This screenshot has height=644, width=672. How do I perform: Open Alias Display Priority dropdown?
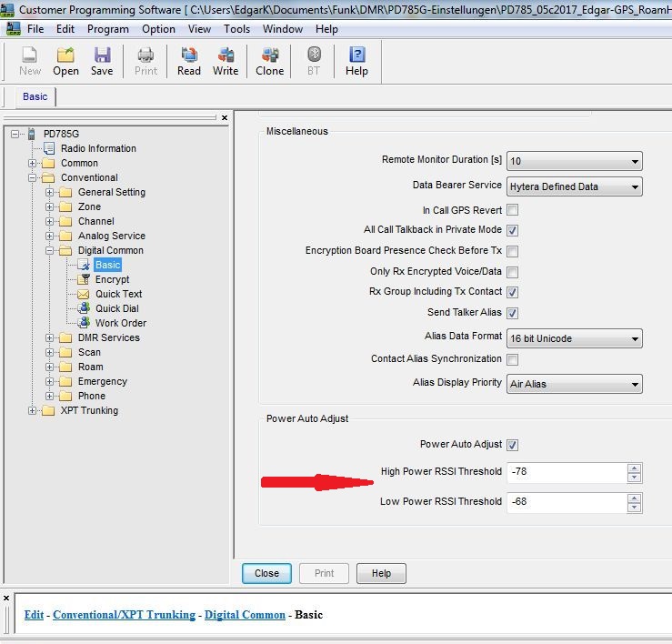coord(575,384)
